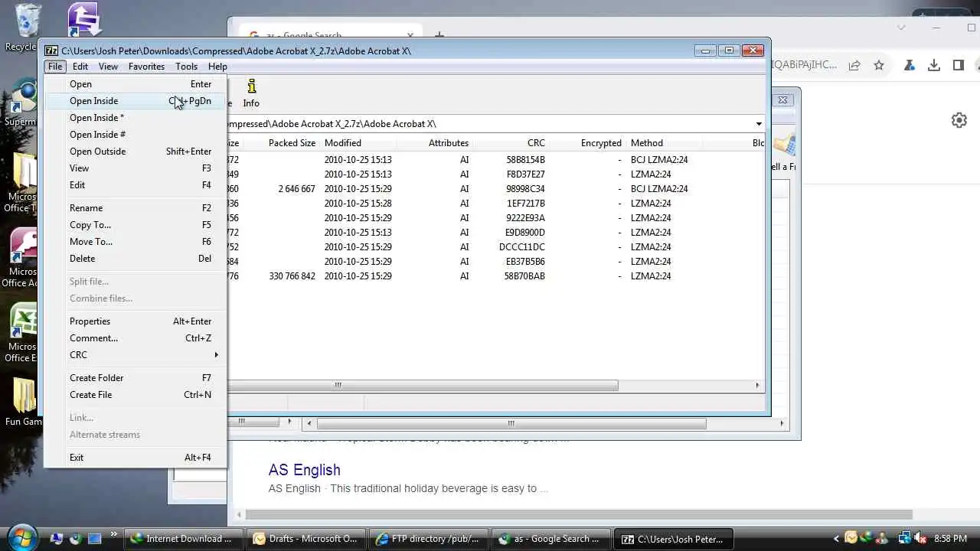Choose Create File menu entry
Screen dimensions: 980x551
(136, 395)
